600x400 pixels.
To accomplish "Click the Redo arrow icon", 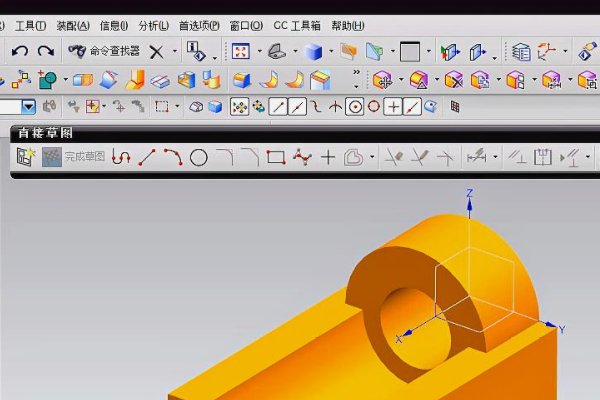I will coord(45,51).
